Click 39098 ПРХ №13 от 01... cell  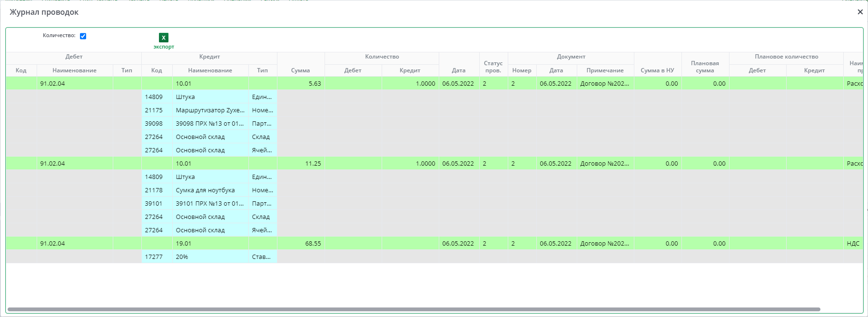coord(210,123)
